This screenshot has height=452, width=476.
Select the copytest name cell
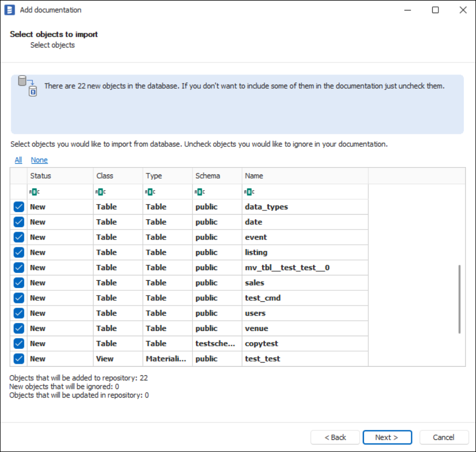pyautogui.click(x=305, y=344)
